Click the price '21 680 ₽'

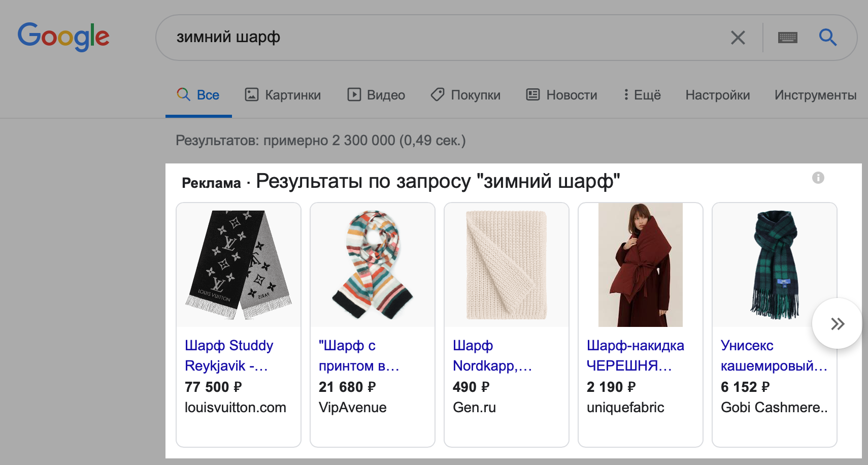coord(347,387)
